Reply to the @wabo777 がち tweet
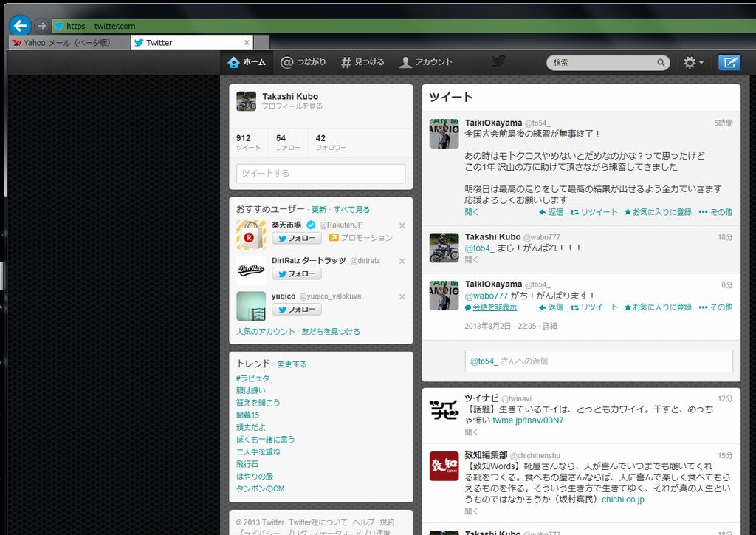 click(551, 307)
